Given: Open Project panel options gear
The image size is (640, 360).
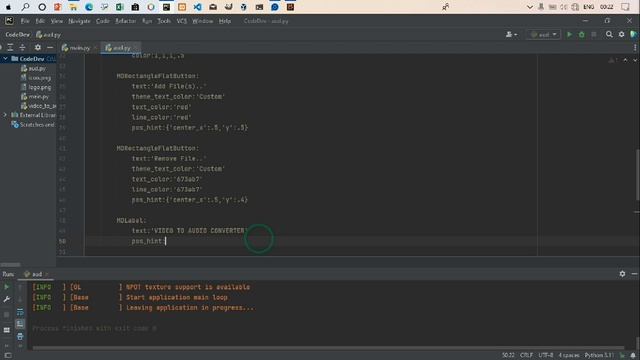Looking at the screenshot, I should [x=38, y=48].
